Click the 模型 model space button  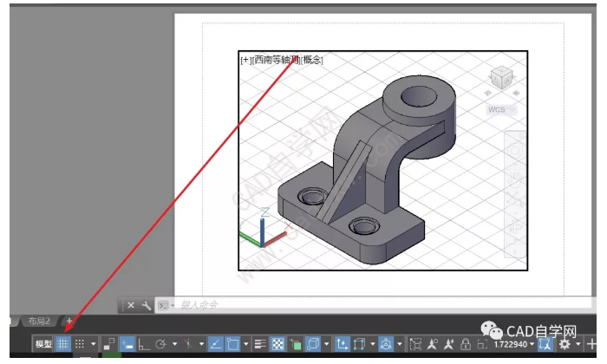coord(43,344)
